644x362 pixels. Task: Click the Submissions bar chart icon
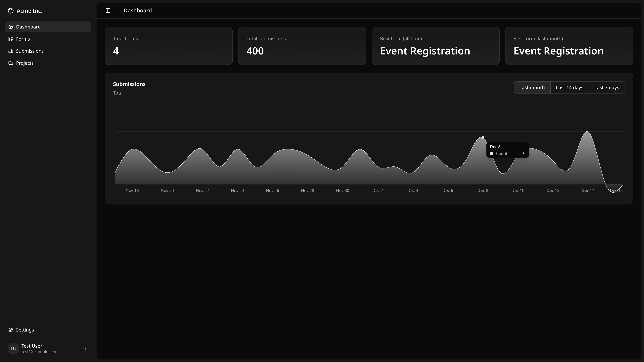[x=11, y=51]
